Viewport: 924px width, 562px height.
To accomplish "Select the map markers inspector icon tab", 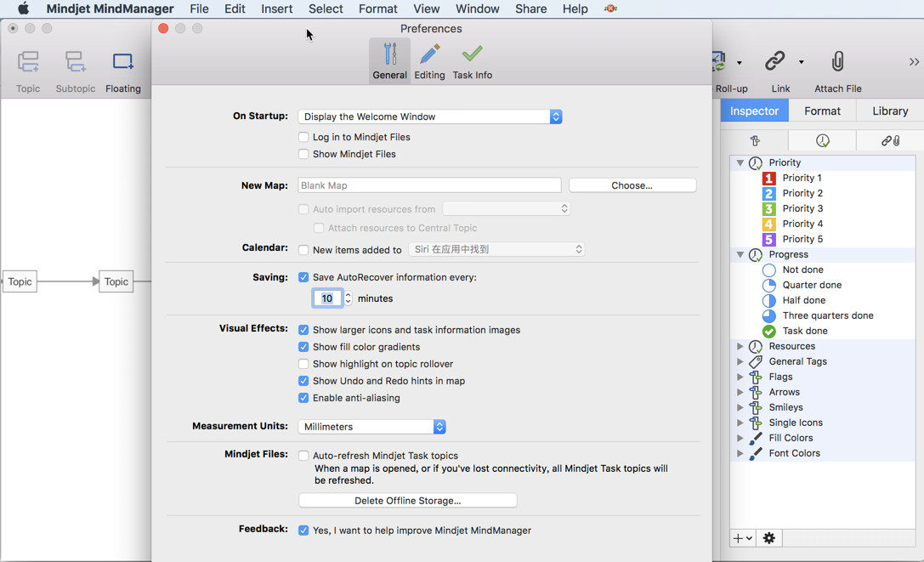I will coord(755,140).
